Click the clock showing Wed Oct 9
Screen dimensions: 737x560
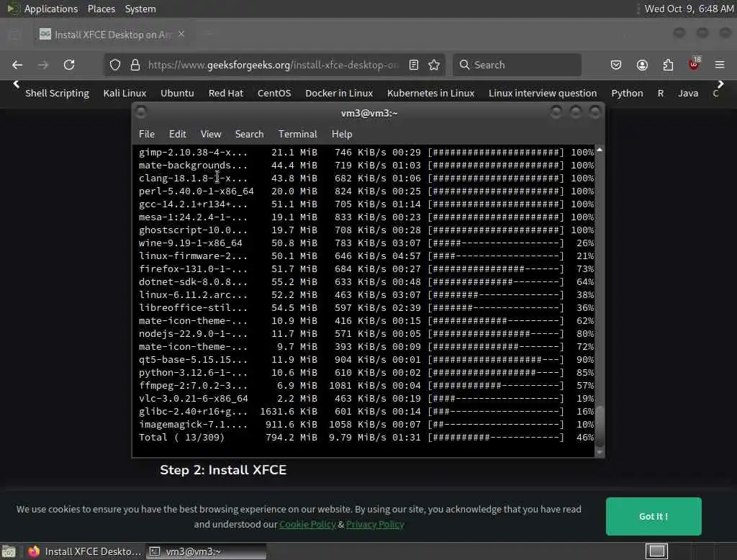(689, 9)
